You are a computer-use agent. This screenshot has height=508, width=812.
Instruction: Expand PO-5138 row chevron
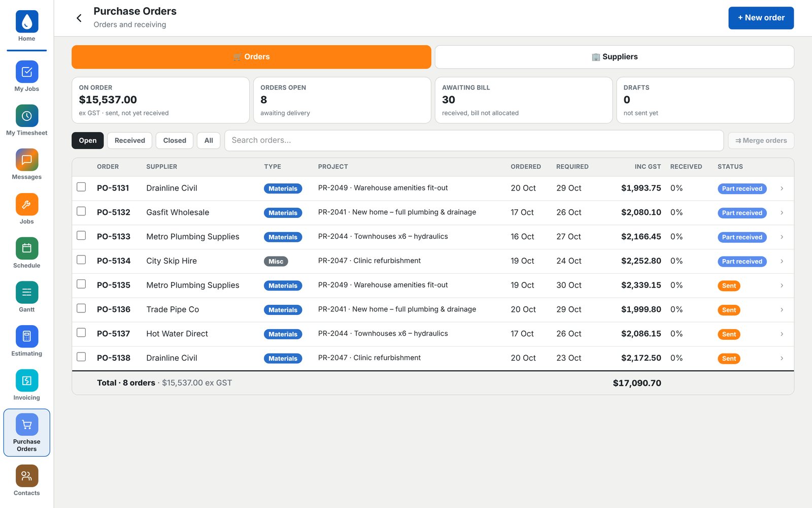(782, 358)
